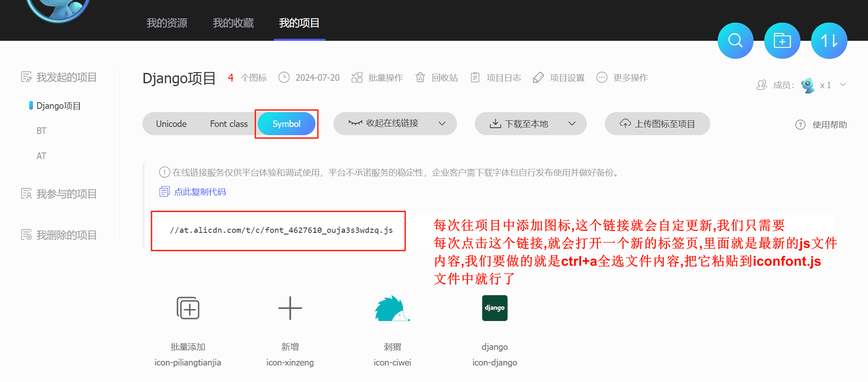
Task: Click the 我发起的项目 sidebar icon
Action: 26,77
